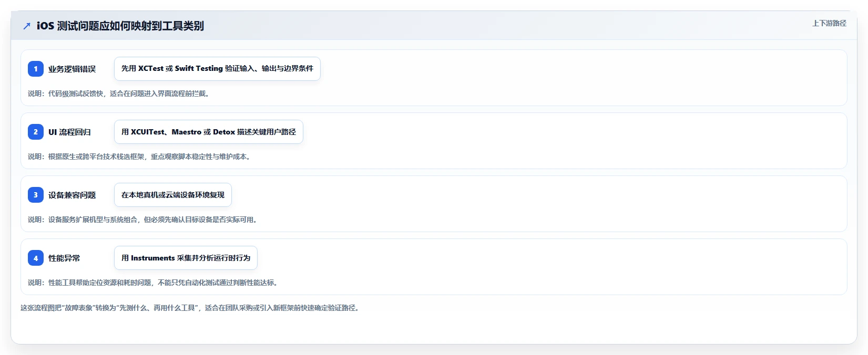Click the arrow icon beside the iOS title
868x355 pixels.
(27, 26)
